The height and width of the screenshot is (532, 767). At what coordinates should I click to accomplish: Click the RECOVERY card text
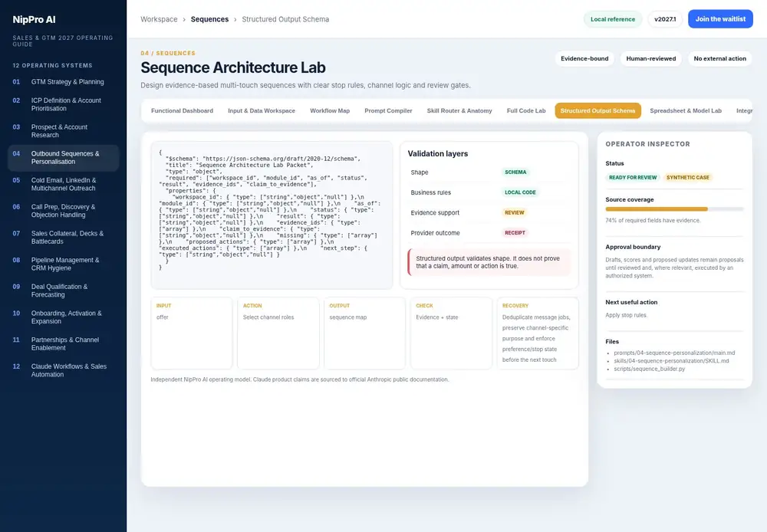click(537, 338)
